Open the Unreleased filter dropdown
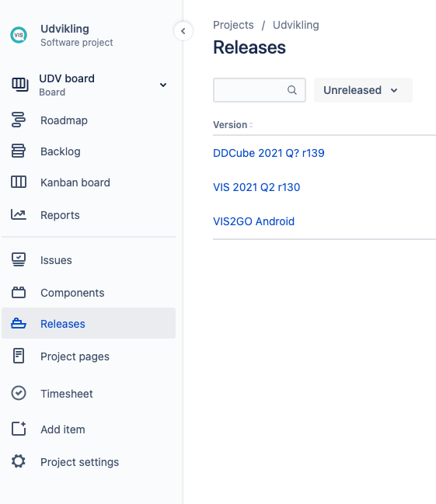 point(363,90)
